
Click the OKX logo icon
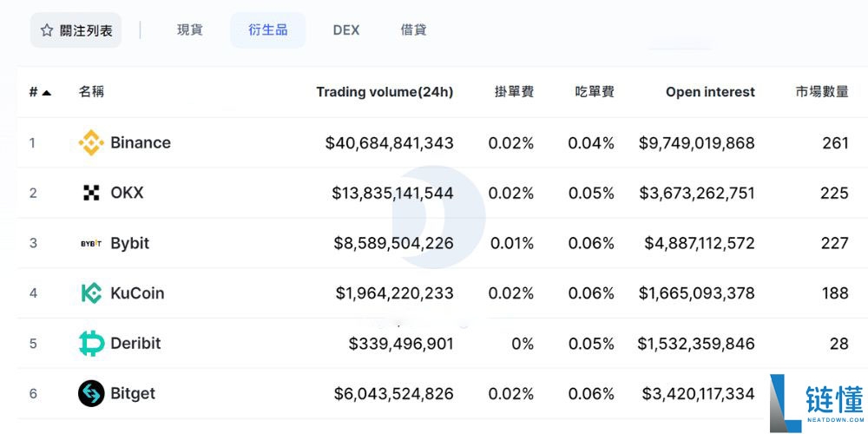91,193
